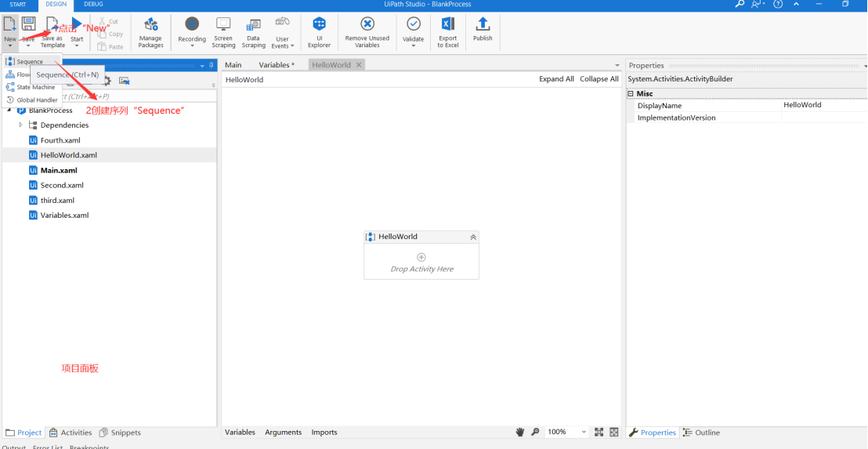
Task: Switch to the START ribbon tab
Action: [x=18, y=5]
